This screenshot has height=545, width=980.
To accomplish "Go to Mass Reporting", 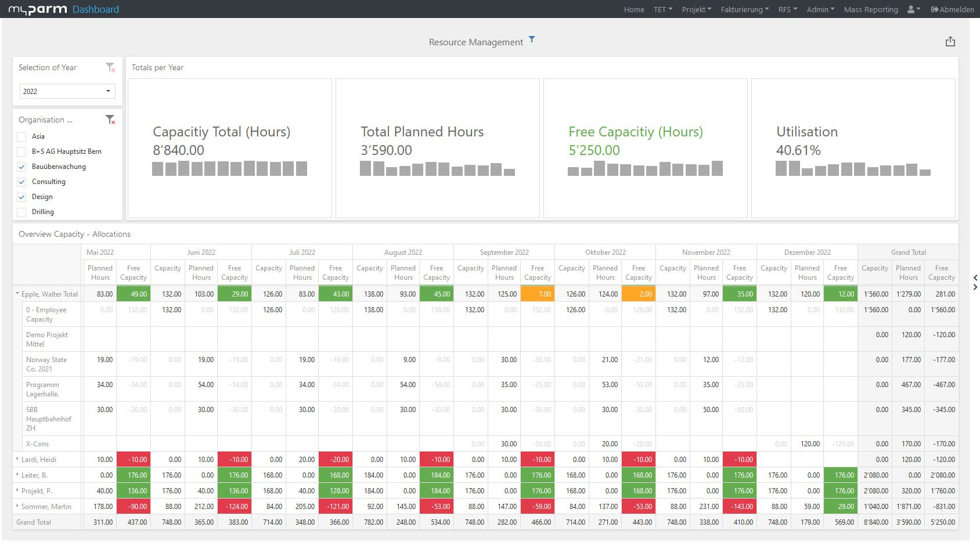I will point(870,9).
